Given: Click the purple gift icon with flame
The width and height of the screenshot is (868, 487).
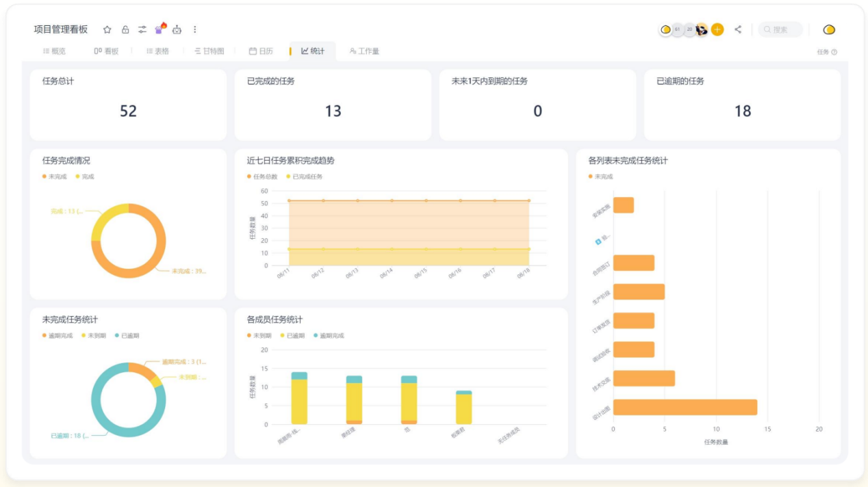Looking at the screenshot, I should coord(160,29).
